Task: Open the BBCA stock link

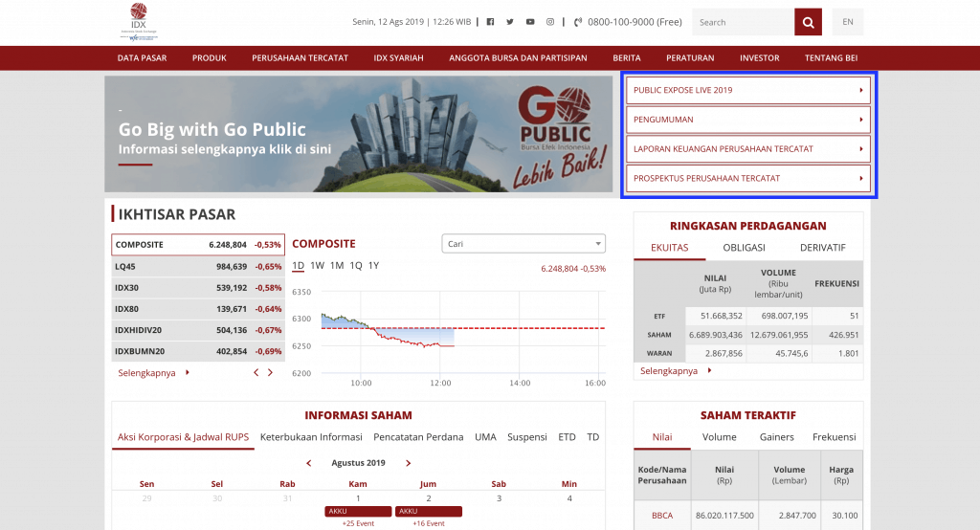Action: point(662,516)
